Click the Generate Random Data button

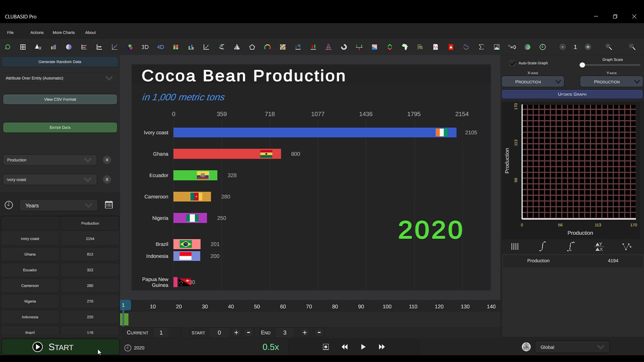60,62
